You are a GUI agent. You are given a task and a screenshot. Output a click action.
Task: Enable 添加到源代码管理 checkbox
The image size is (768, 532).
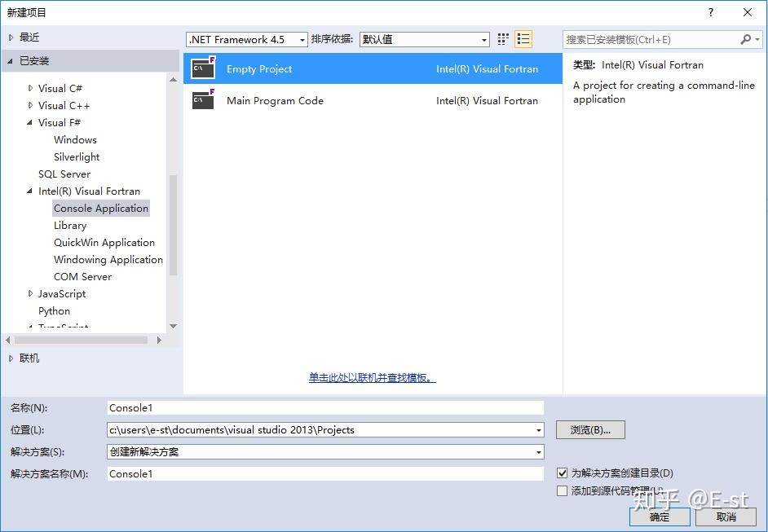pyautogui.click(x=562, y=490)
